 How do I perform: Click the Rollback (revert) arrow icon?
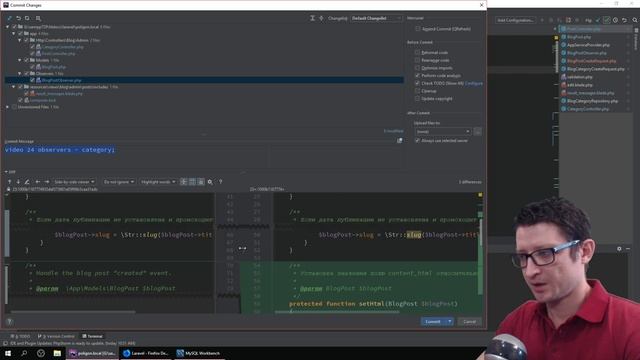[x=18, y=18]
